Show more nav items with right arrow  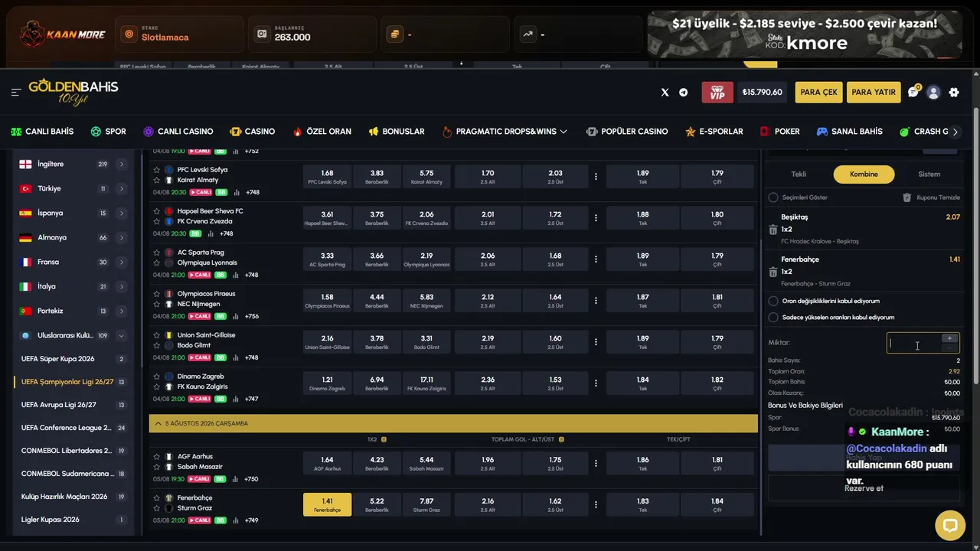click(x=955, y=132)
